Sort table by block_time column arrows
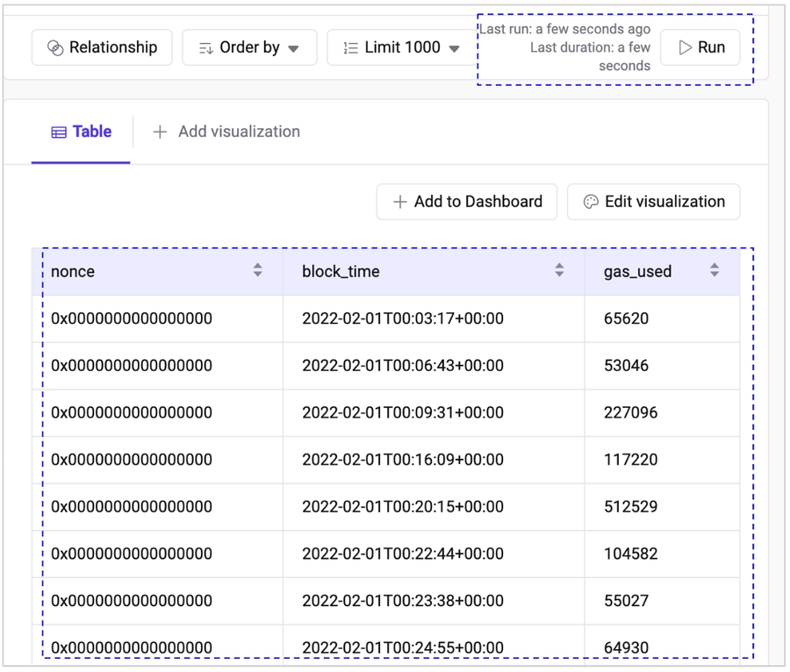 [559, 270]
